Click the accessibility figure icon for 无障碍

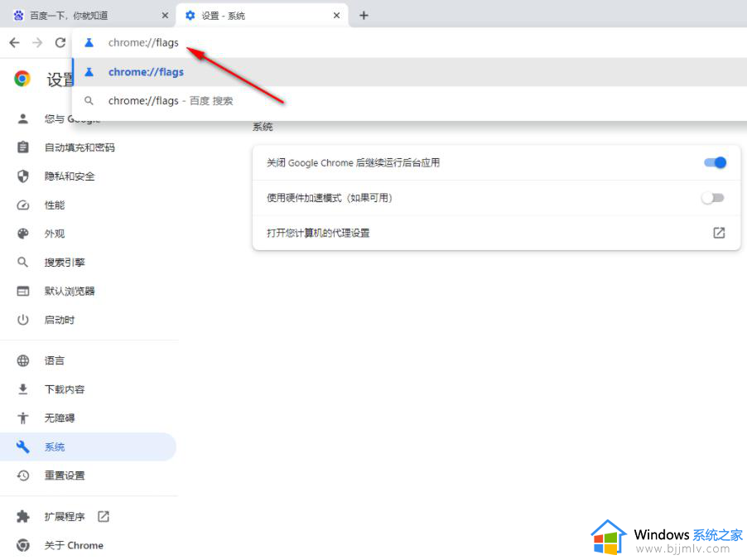pyautogui.click(x=23, y=418)
